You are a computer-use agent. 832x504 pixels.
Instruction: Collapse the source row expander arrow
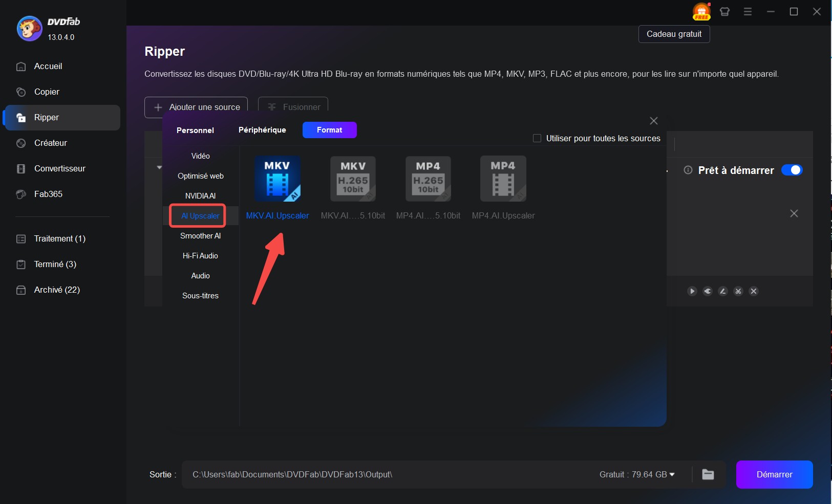(159, 167)
